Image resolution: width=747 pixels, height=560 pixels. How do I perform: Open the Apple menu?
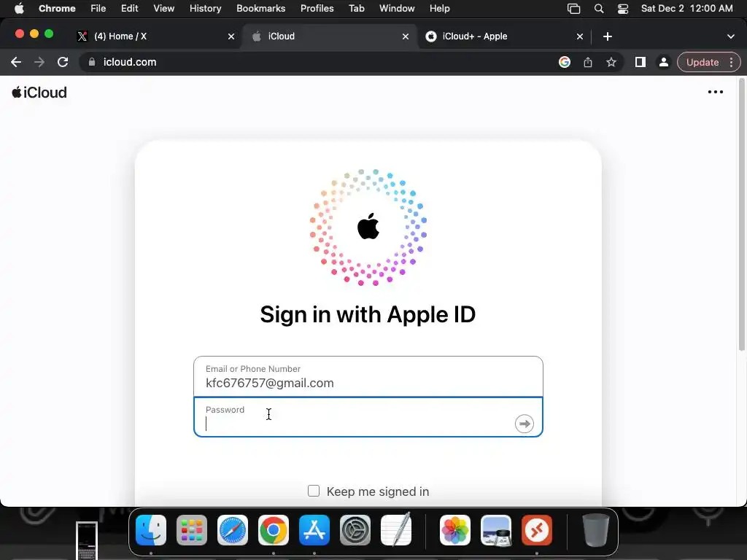pos(19,9)
